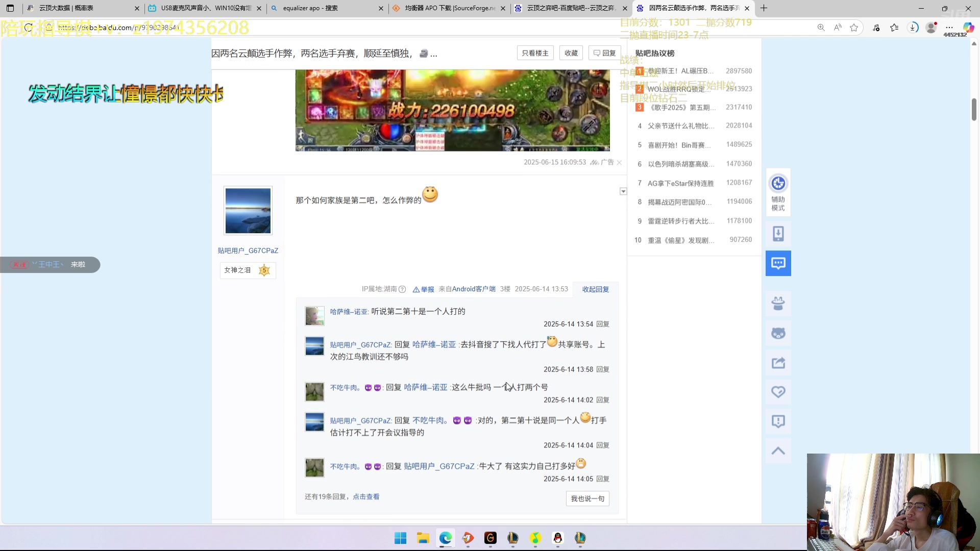This screenshot has height=551, width=980.
Task: Open the game ad image 战力
Action: click(452, 110)
